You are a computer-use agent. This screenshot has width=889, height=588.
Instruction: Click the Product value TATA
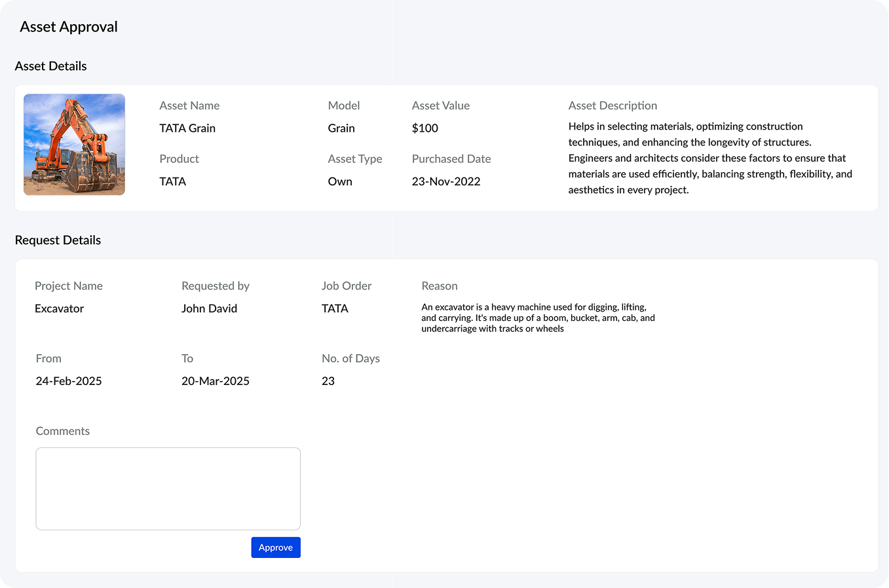pyautogui.click(x=172, y=181)
